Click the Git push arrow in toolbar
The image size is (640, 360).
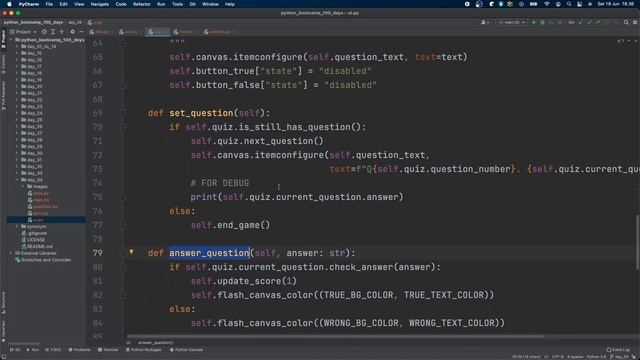pyautogui.click(x=598, y=22)
